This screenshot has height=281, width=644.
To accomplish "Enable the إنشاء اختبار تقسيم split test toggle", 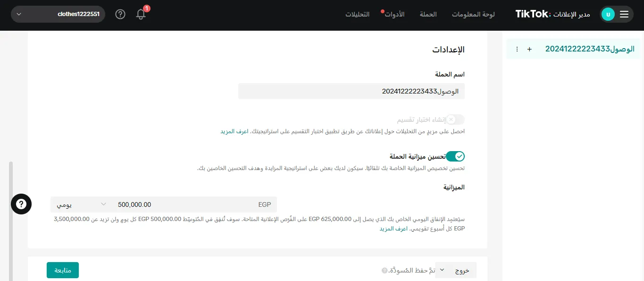I will tap(455, 119).
